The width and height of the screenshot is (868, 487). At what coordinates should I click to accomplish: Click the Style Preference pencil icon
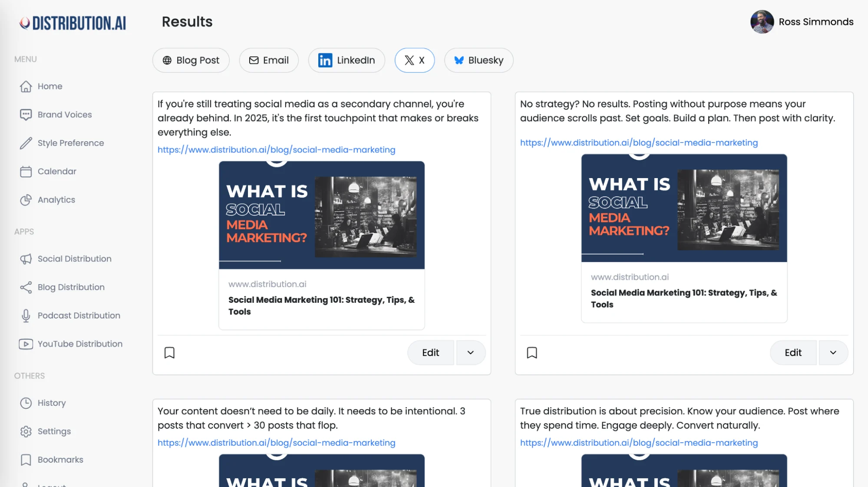click(x=26, y=143)
